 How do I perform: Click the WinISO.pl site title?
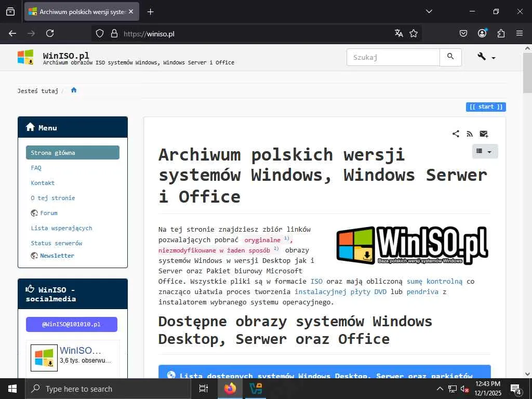66,55
